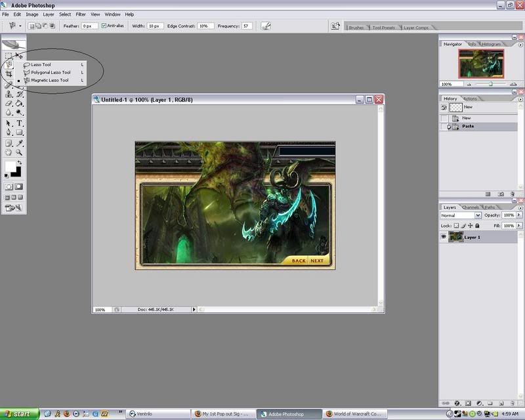Open the layer Fill slider arrow

[x=519, y=226]
